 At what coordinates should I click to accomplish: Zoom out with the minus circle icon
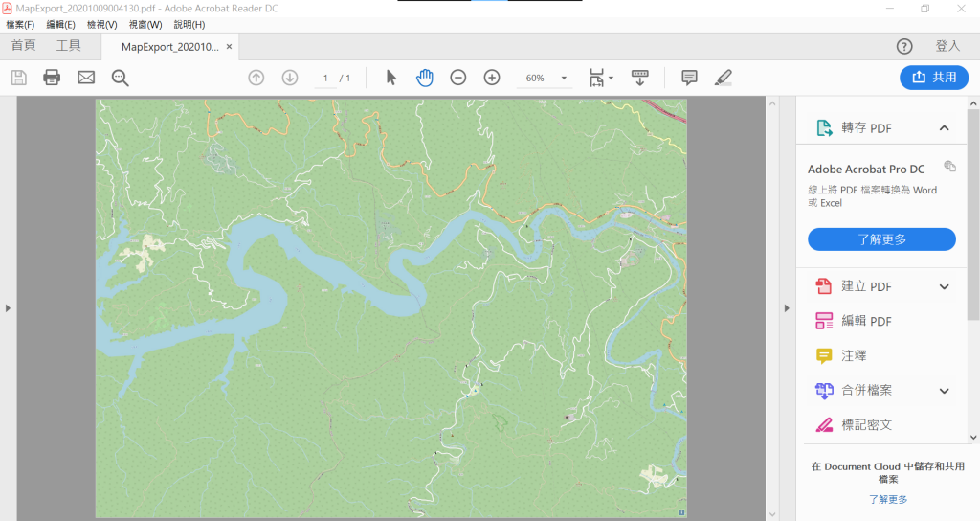(458, 78)
